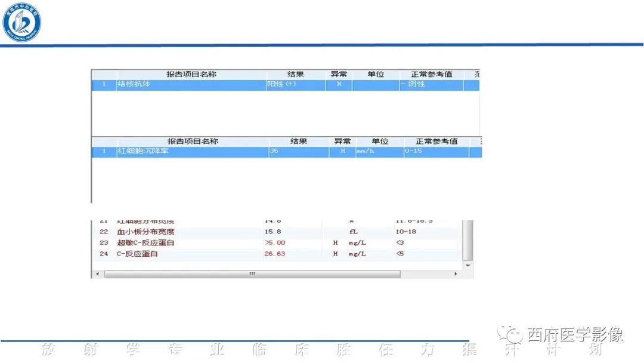The height and width of the screenshot is (363, 644).
Task: Click row number 22
Action: pyautogui.click(x=104, y=232)
